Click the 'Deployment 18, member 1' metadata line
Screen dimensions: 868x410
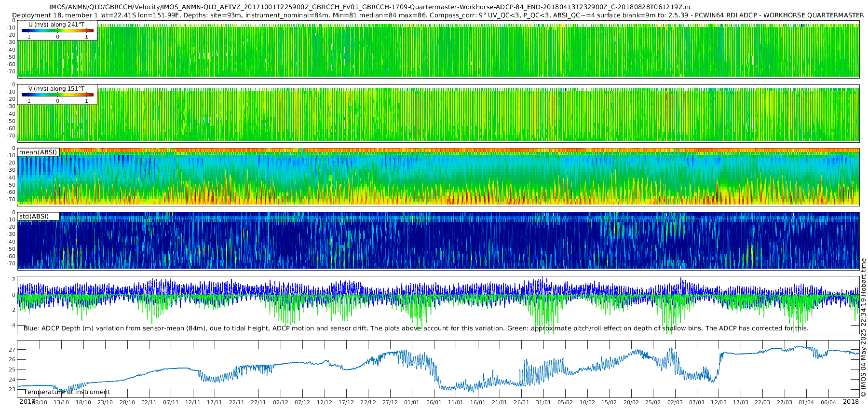(438, 15)
